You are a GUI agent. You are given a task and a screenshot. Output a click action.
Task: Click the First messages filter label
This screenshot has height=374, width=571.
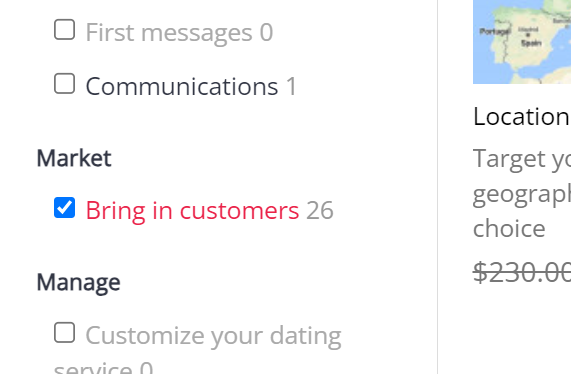coord(169,33)
